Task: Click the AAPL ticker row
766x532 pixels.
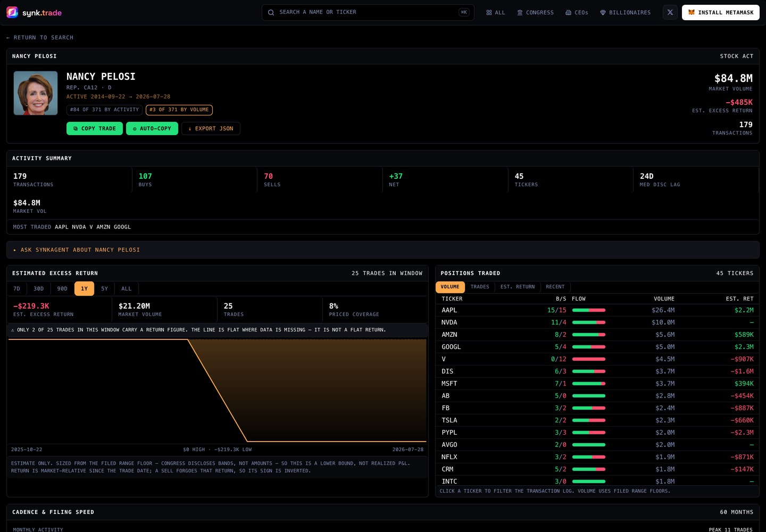Action: point(597,310)
